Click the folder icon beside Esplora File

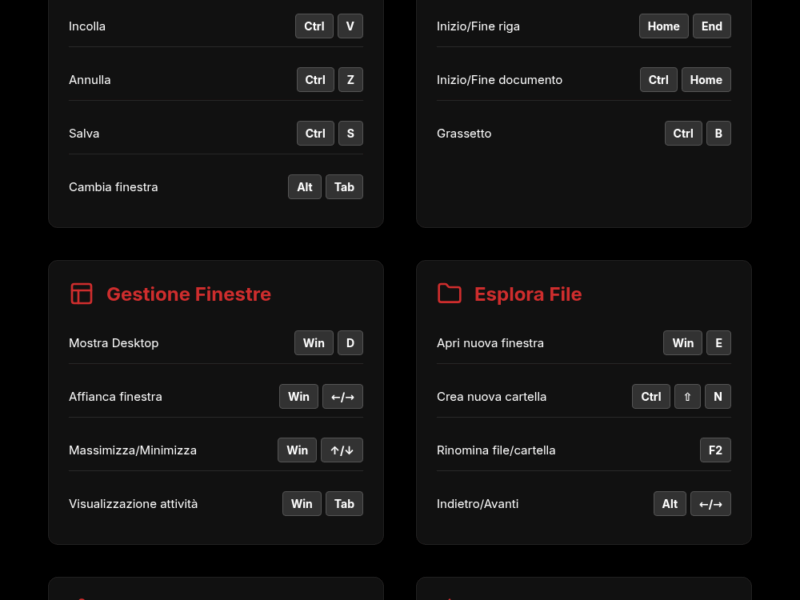[449, 294]
